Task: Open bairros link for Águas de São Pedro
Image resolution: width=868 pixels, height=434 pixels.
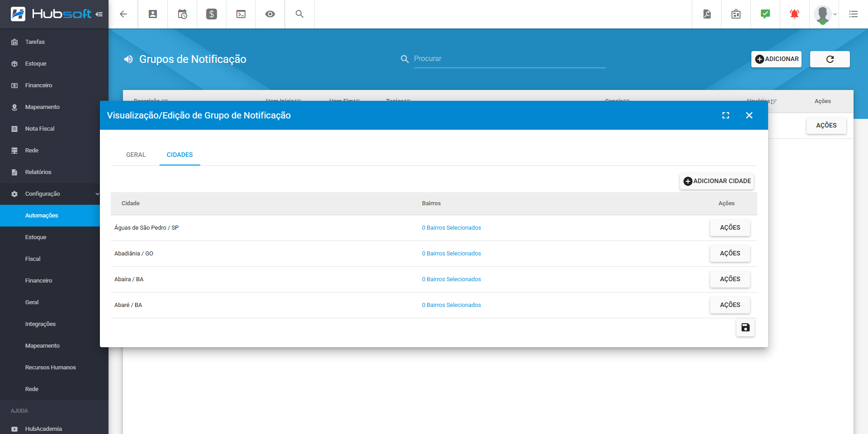Action: pyautogui.click(x=452, y=228)
